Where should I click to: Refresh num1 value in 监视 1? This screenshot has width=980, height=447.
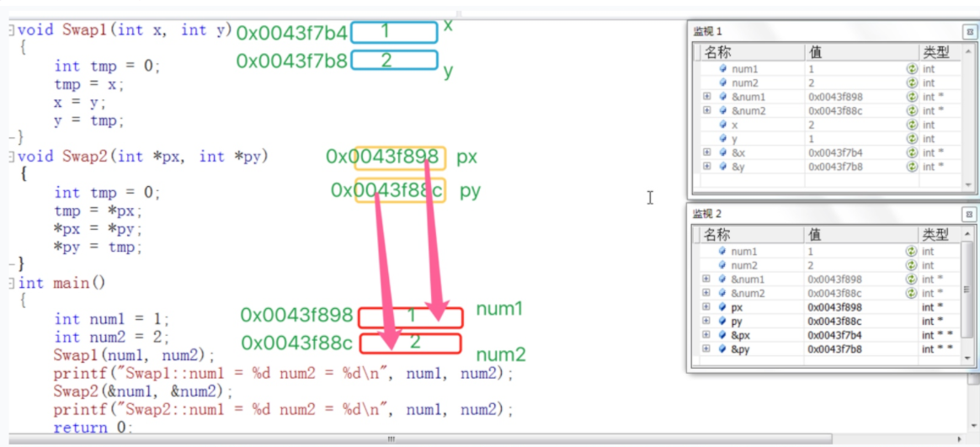pyautogui.click(x=912, y=69)
